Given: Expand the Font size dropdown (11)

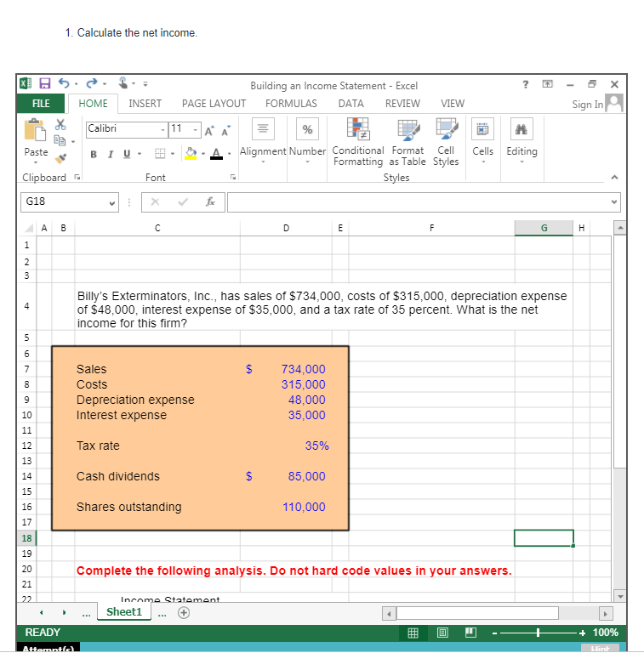Looking at the screenshot, I should point(196,130).
